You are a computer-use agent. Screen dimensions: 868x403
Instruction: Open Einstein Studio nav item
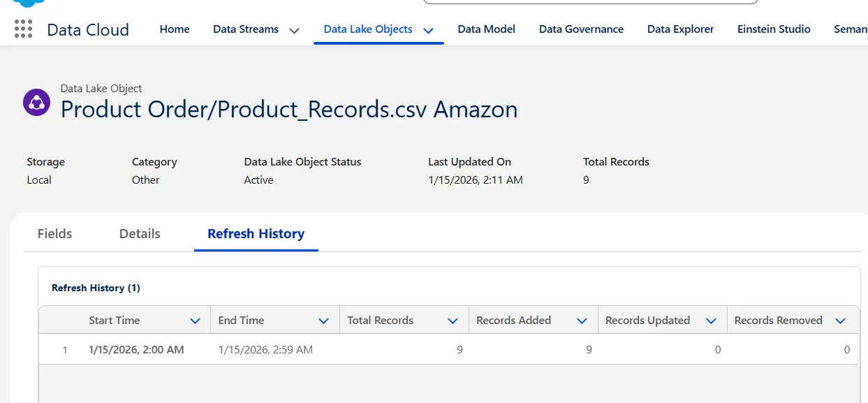[x=774, y=29]
